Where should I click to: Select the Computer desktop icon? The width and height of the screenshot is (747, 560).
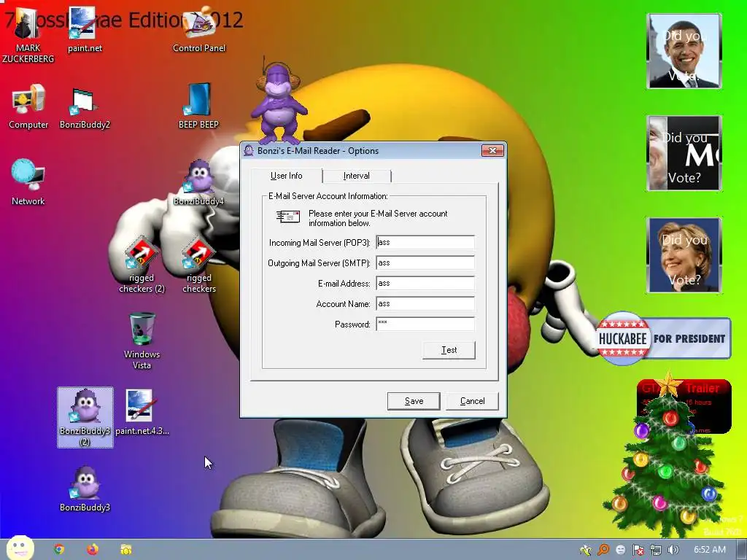click(28, 106)
